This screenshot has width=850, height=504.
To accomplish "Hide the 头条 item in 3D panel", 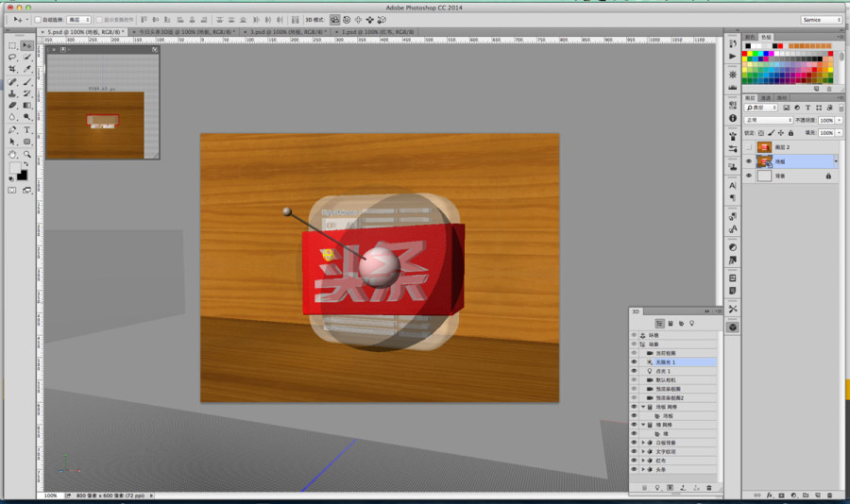I will [x=635, y=469].
